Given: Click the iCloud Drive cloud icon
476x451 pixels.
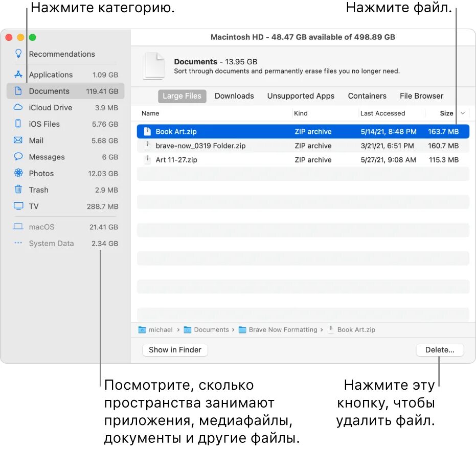Looking at the screenshot, I should click(18, 107).
